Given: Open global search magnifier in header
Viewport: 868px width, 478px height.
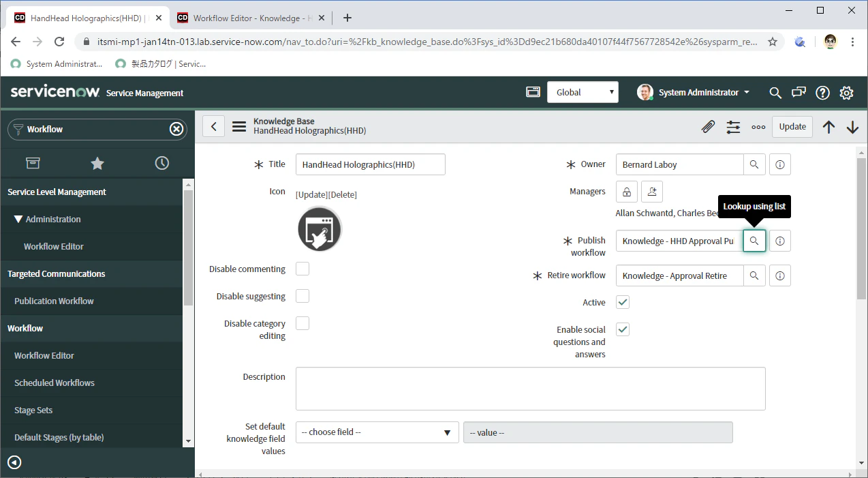Looking at the screenshot, I should click(775, 93).
